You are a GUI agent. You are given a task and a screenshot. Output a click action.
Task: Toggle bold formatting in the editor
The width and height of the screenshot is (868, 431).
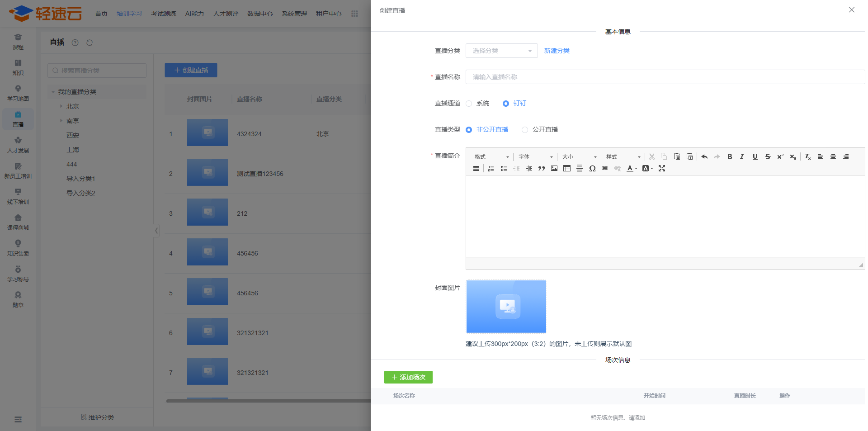tap(729, 156)
